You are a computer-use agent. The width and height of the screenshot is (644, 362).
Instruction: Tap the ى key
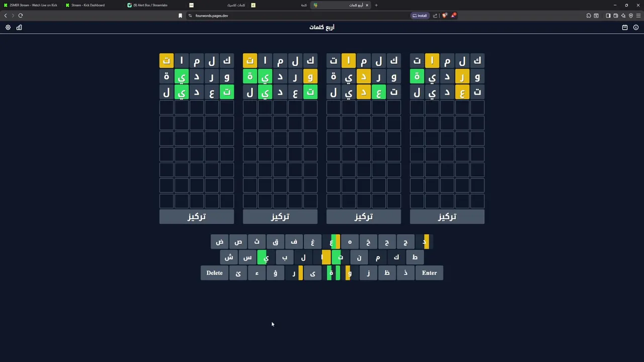[x=312, y=273]
